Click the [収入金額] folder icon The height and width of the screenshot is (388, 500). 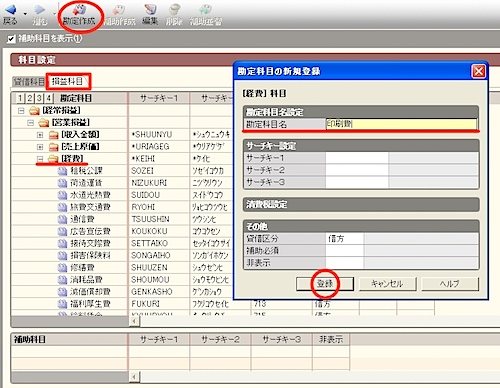53,135
